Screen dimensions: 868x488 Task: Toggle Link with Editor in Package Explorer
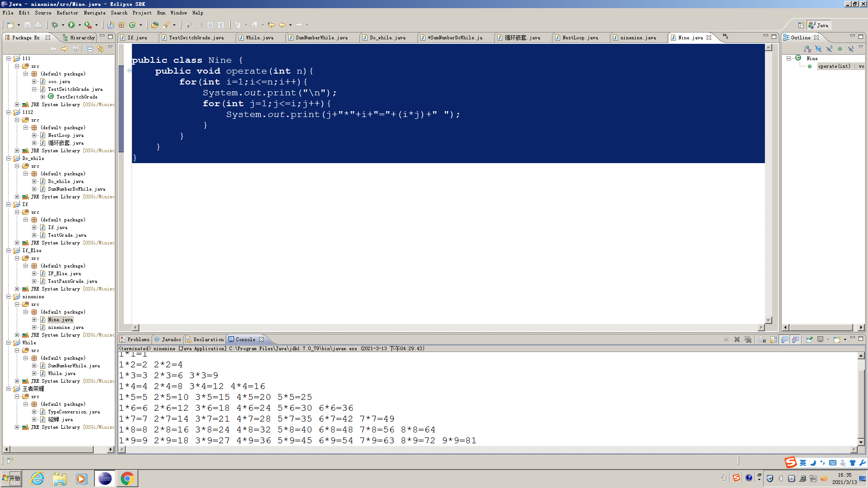pyautogui.click(x=100, y=49)
